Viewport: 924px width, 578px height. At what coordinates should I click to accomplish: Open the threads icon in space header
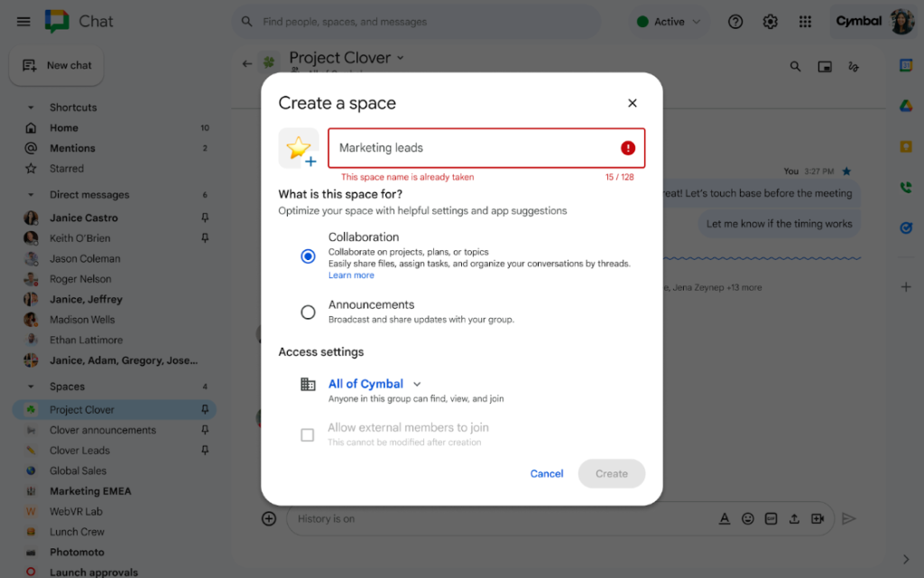854,67
